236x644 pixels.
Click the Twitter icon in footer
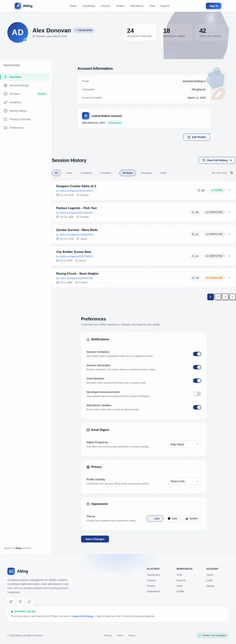[11, 602]
